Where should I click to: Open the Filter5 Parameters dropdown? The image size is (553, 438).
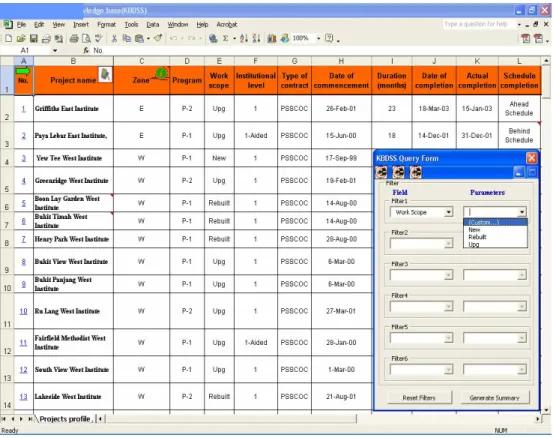tap(522, 338)
